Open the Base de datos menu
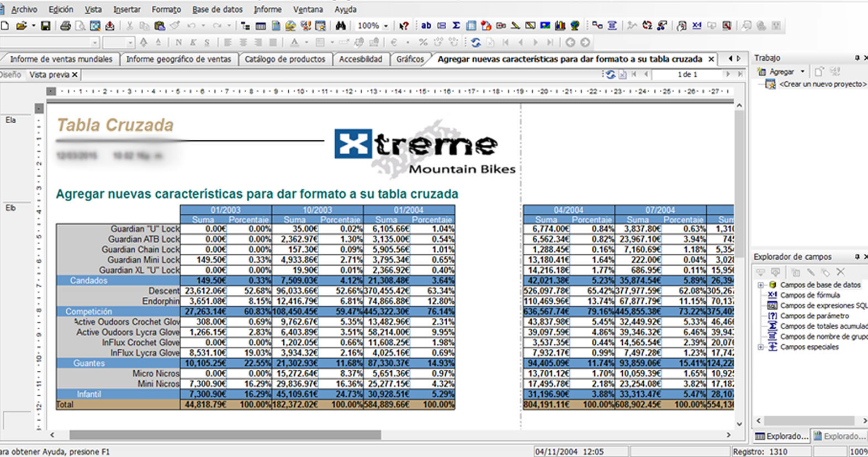This screenshot has height=457, width=868. pyautogui.click(x=217, y=9)
